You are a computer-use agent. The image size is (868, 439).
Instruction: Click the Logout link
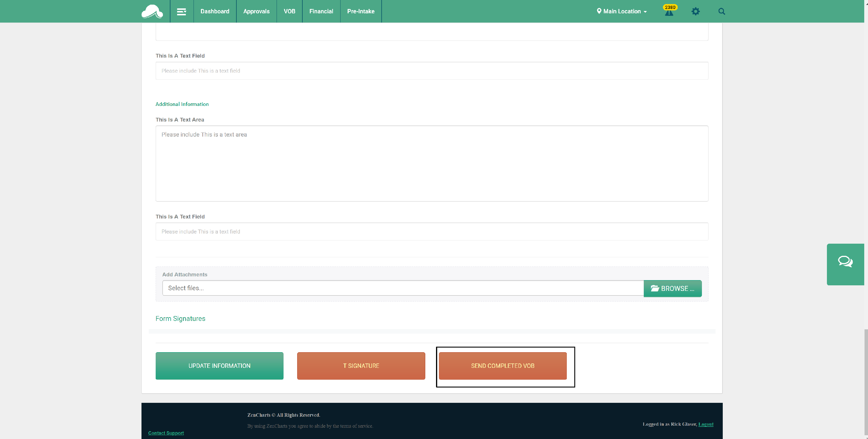pyautogui.click(x=706, y=424)
